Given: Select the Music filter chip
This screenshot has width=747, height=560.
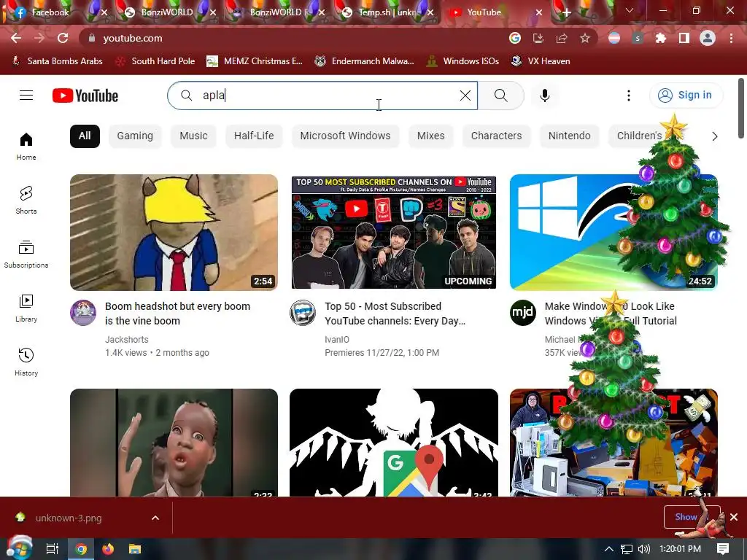Looking at the screenshot, I should coord(193,136).
